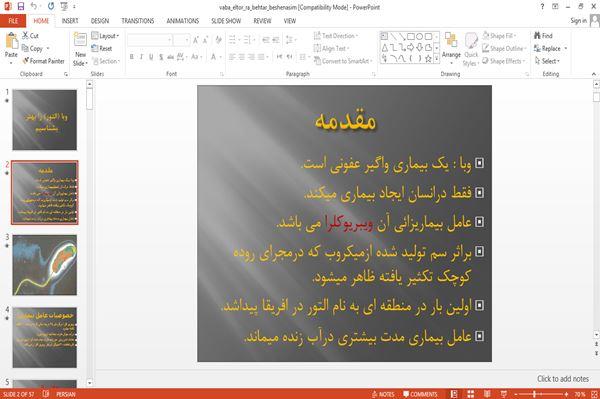The image size is (600, 399).
Task: Click the Paste clipboard icon
Action: pos(11,41)
